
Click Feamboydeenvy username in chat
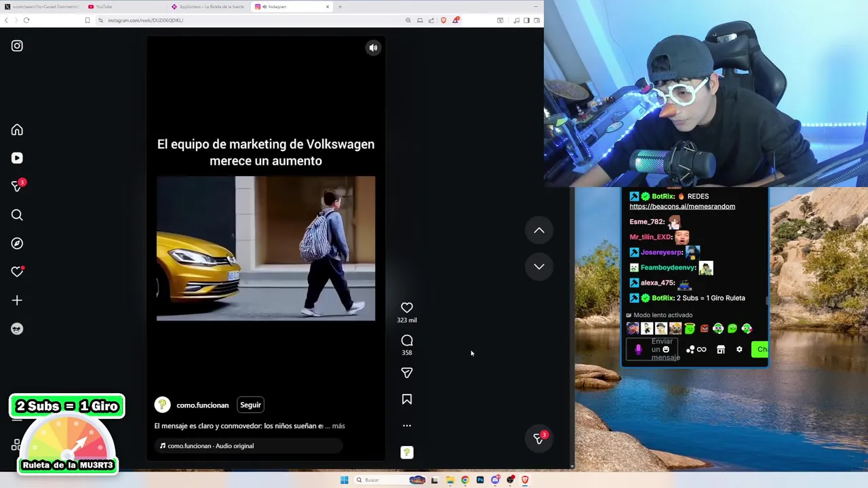[x=669, y=268]
